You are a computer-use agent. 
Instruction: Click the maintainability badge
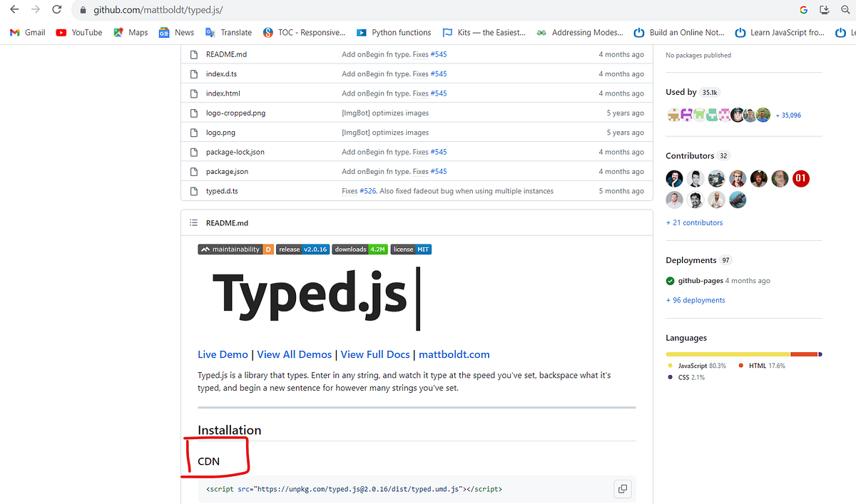(x=235, y=249)
